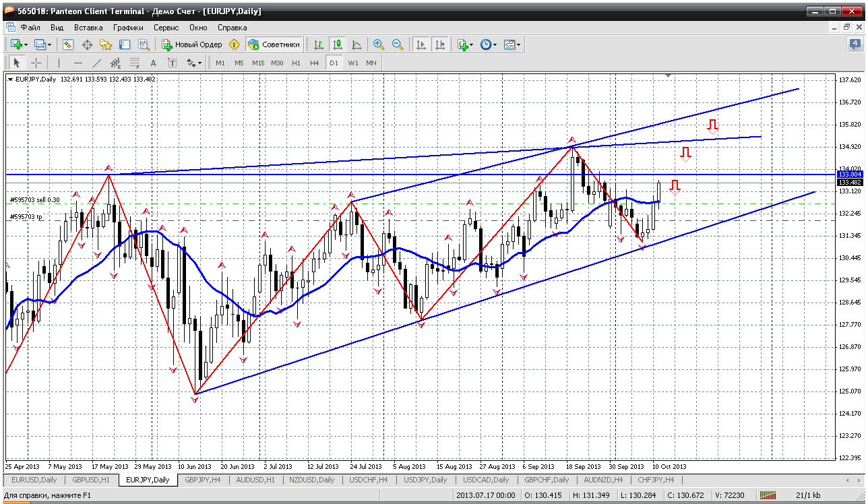Toggle chart auto scroll
The height and width of the screenshot is (504, 868).
[x=421, y=44]
